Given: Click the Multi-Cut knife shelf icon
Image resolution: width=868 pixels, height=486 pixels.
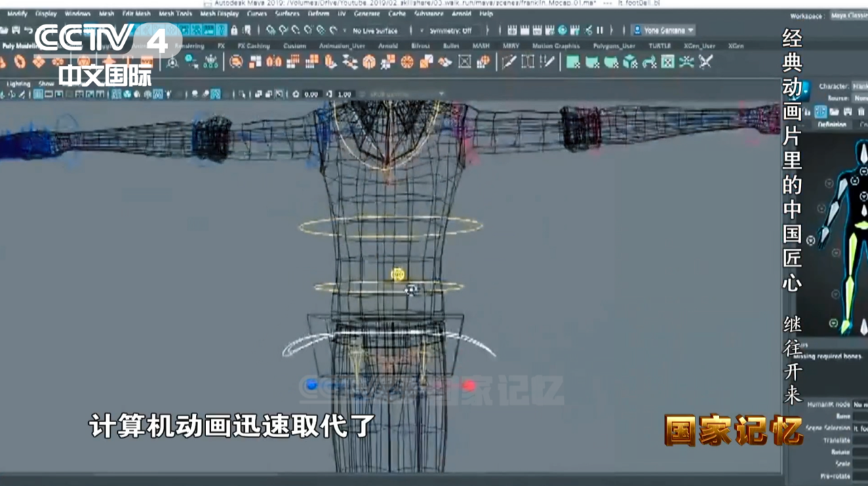Looking at the screenshot, I should click(507, 62).
